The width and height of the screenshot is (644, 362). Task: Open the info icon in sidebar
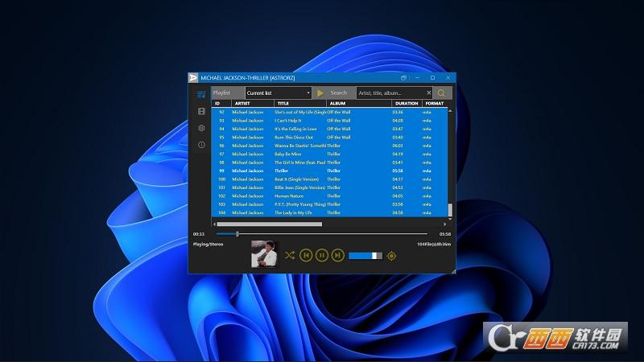point(201,145)
